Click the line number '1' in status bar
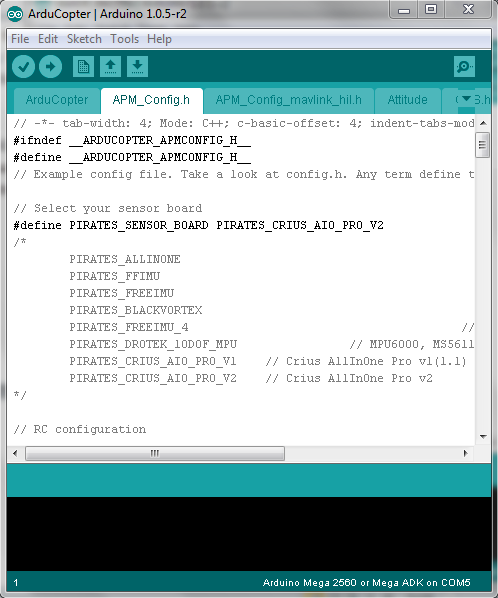The image size is (498, 598). point(16,583)
